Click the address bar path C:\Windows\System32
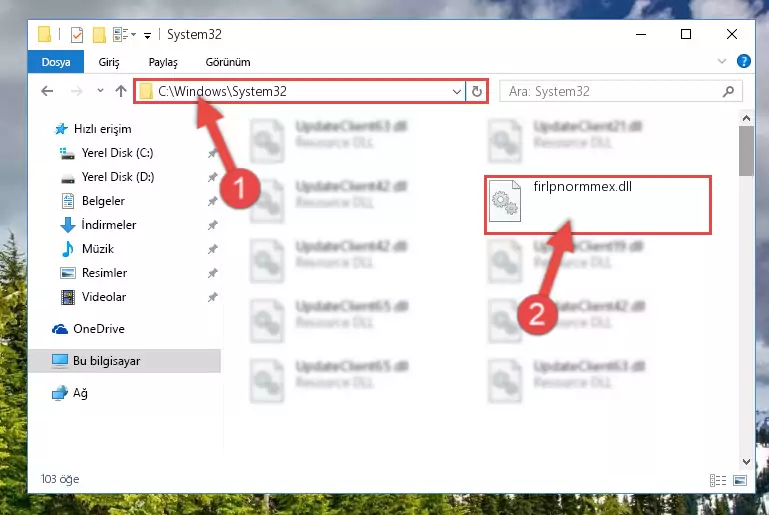The image size is (769, 515). [x=222, y=92]
